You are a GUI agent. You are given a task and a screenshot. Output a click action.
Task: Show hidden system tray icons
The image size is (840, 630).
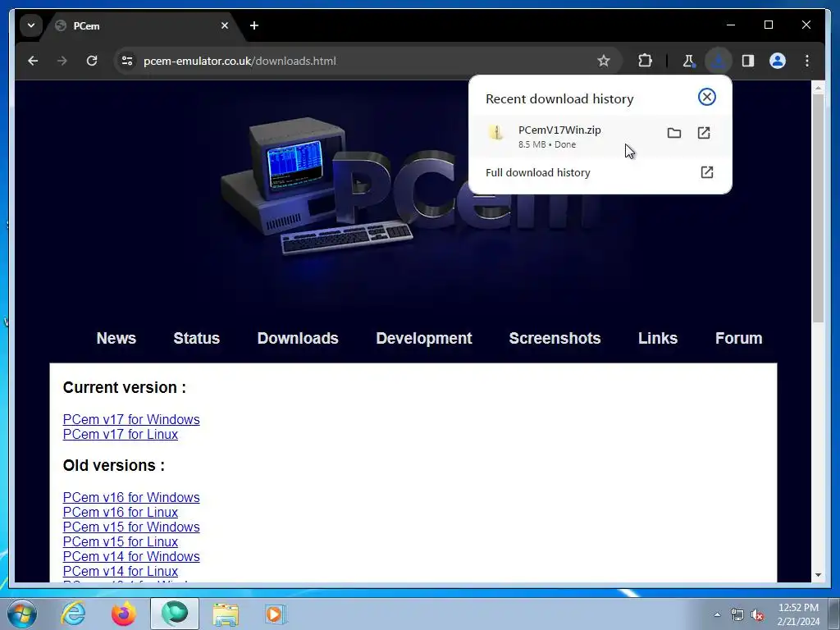717,614
